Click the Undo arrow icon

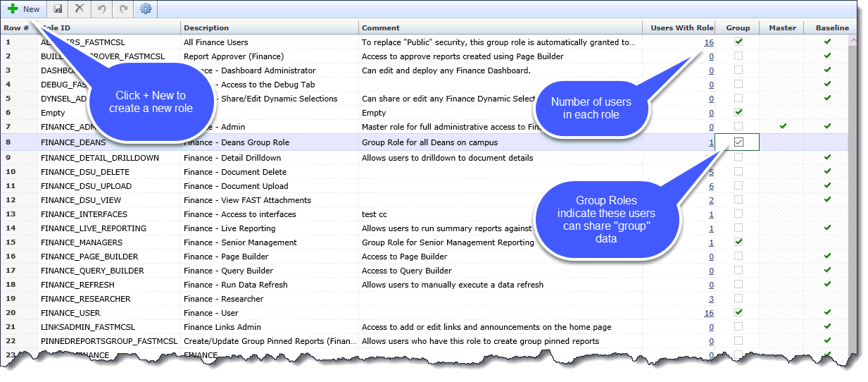(x=101, y=9)
